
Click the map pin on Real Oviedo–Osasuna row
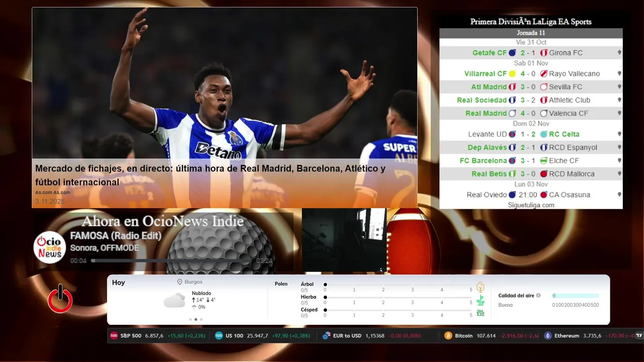tap(619, 195)
